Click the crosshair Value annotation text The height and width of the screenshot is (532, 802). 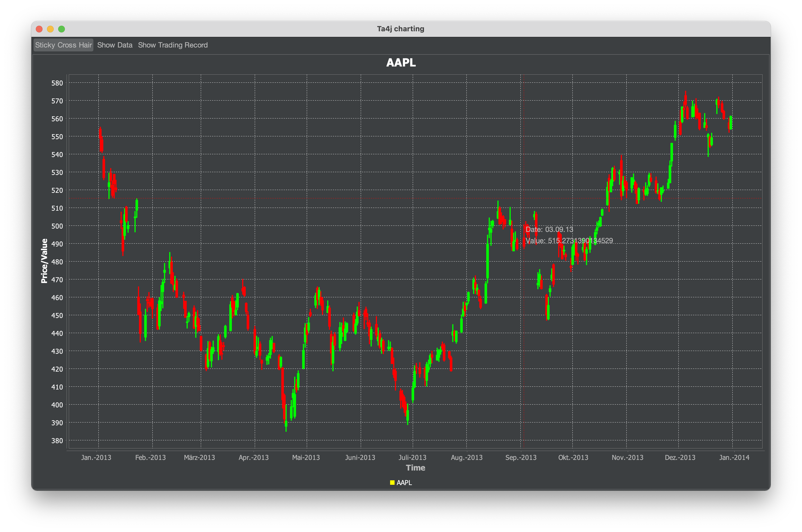569,241
